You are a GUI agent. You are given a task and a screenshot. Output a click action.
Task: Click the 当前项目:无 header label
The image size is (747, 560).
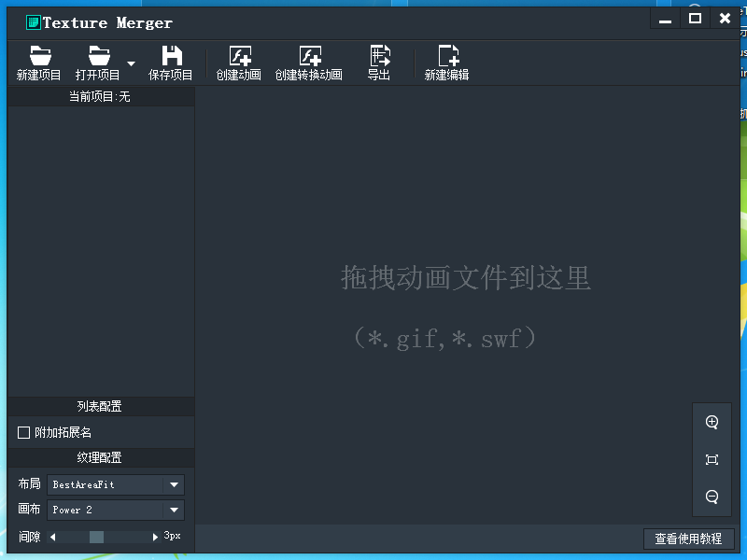tap(100, 97)
